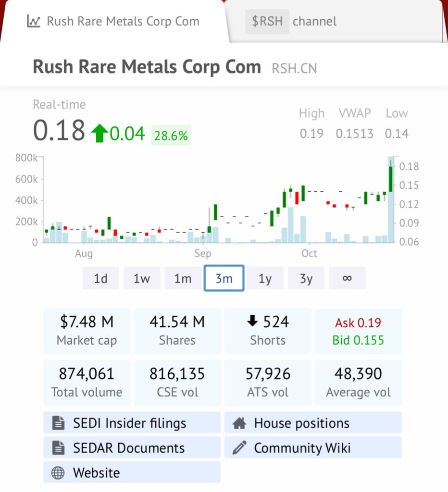Click the 28.6% change badge
This screenshot has height=492, width=448.
(171, 135)
